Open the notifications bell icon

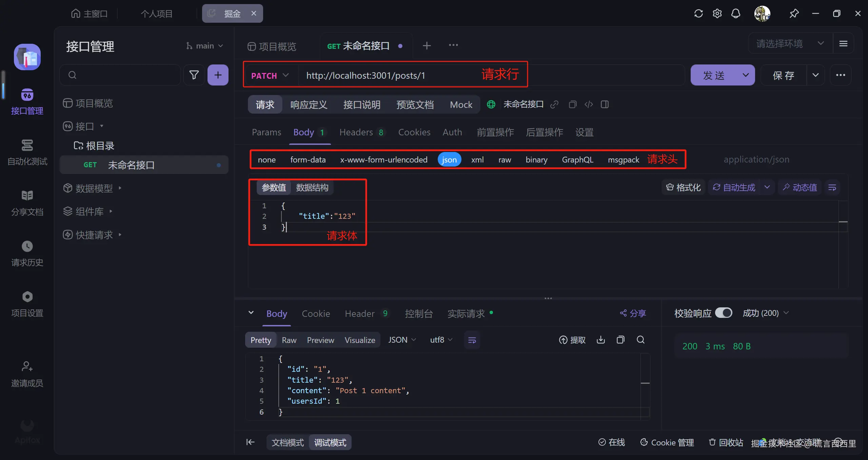tap(736, 14)
